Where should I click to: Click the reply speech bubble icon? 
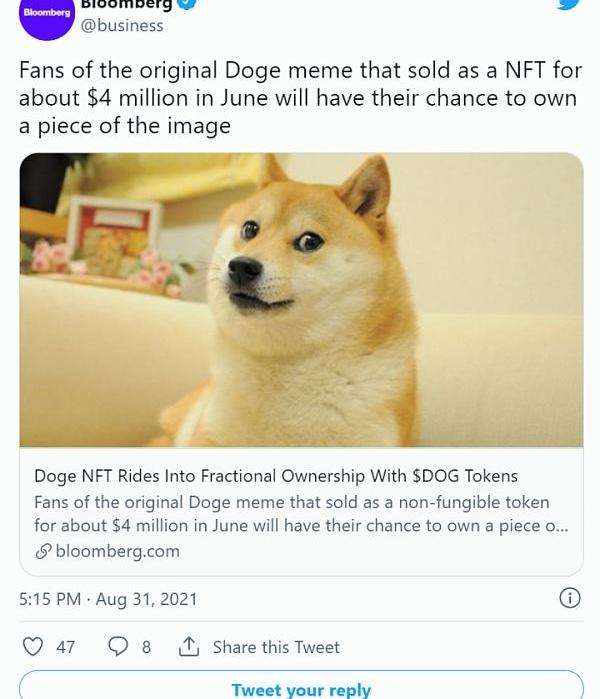118,646
